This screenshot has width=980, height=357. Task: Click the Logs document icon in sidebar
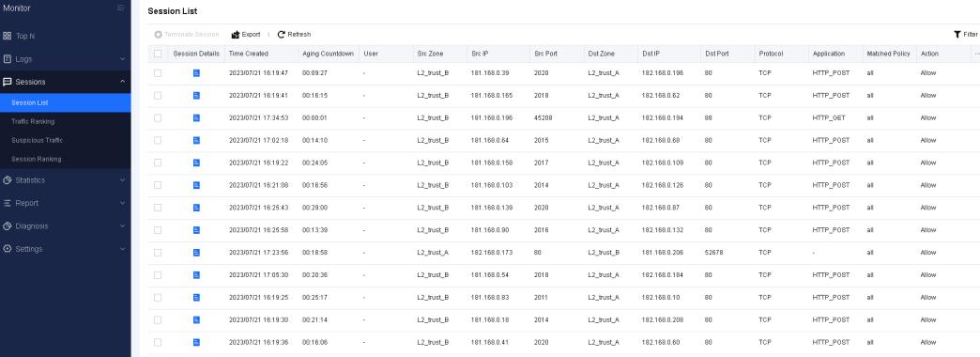pos(8,59)
